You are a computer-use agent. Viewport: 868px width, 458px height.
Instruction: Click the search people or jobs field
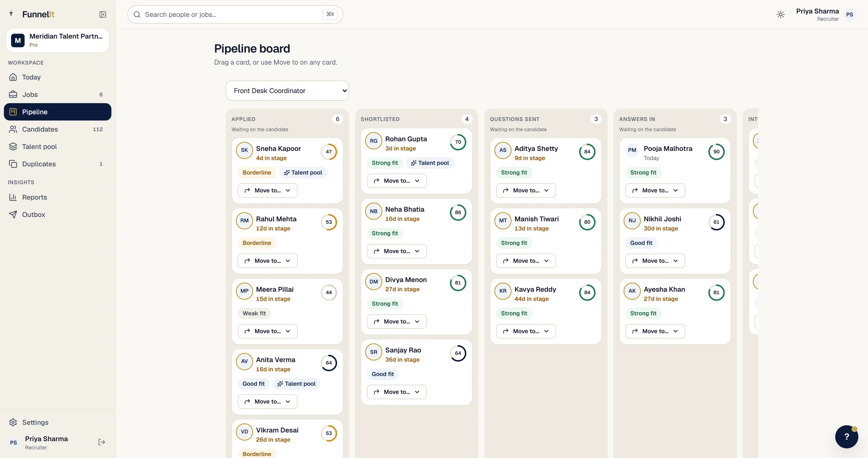(235, 15)
